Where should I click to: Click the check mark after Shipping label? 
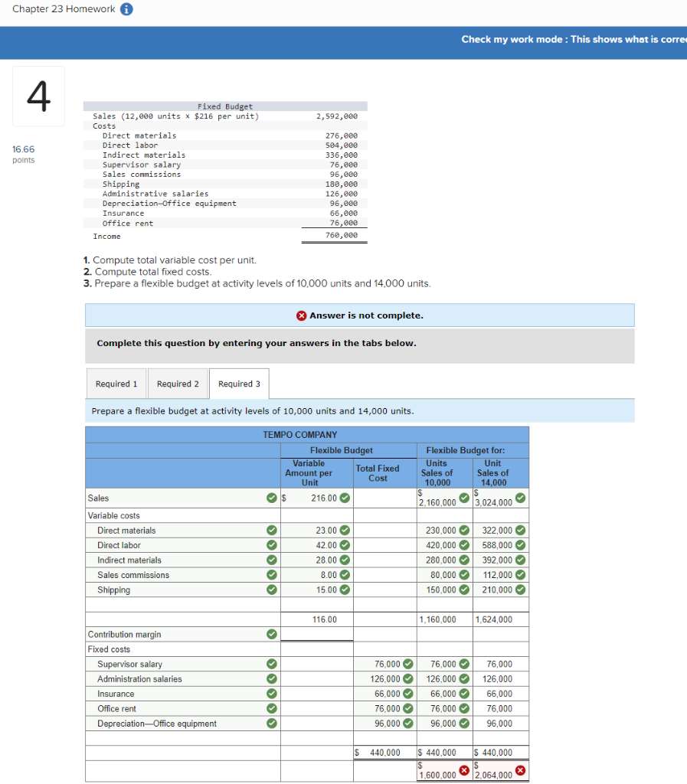point(271,590)
